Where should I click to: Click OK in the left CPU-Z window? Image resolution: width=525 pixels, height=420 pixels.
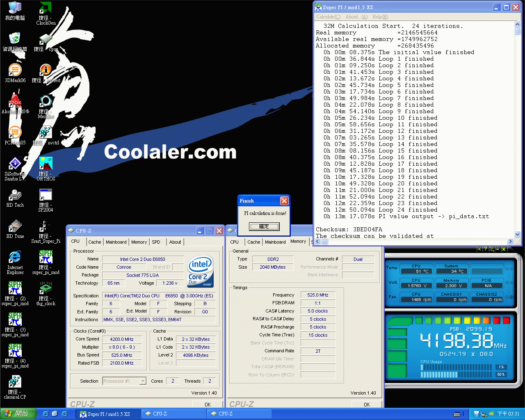(208, 404)
